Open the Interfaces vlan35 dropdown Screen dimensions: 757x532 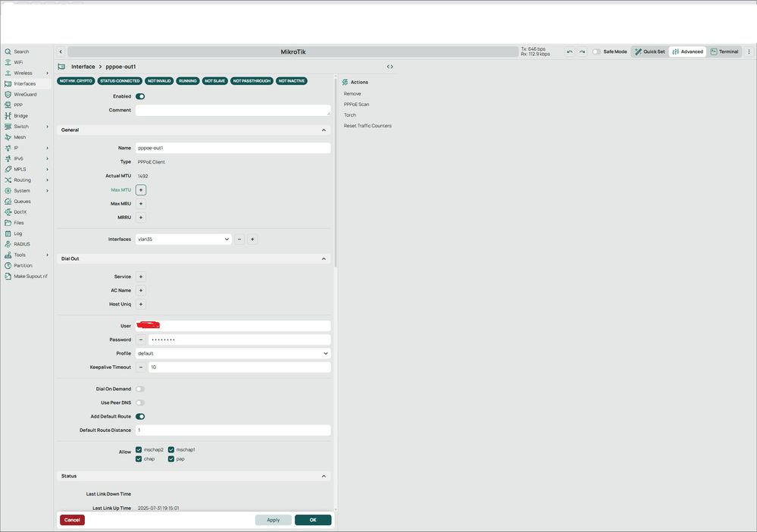tap(183, 239)
